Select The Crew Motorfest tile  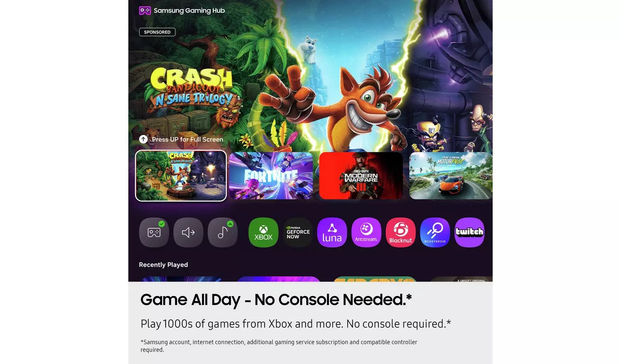click(451, 176)
